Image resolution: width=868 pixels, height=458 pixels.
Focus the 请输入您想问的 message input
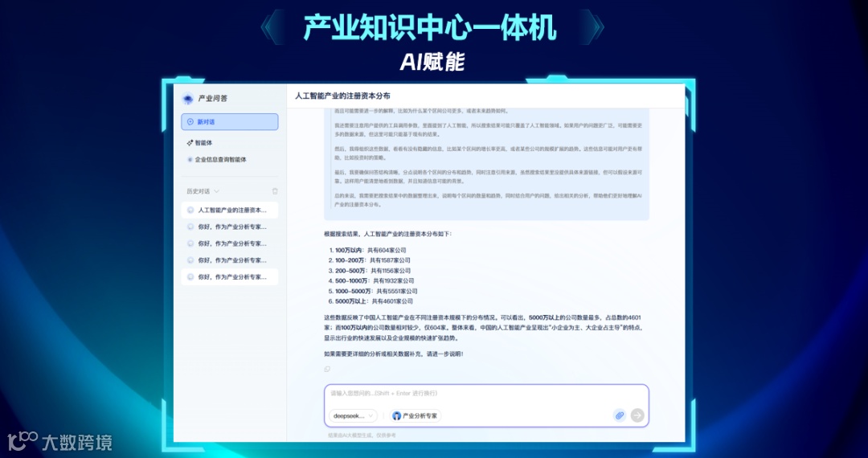[486, 394]
